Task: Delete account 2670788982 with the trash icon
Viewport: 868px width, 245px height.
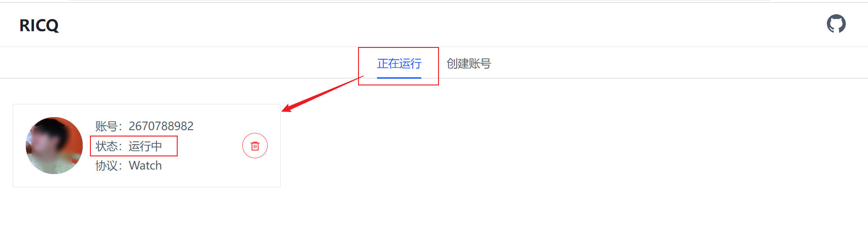Action: (255, 146)
